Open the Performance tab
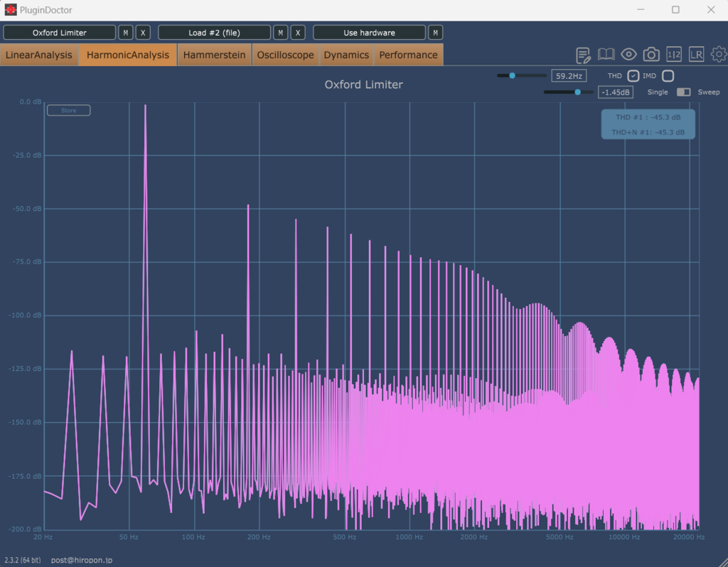 click(x=409, y=55)
